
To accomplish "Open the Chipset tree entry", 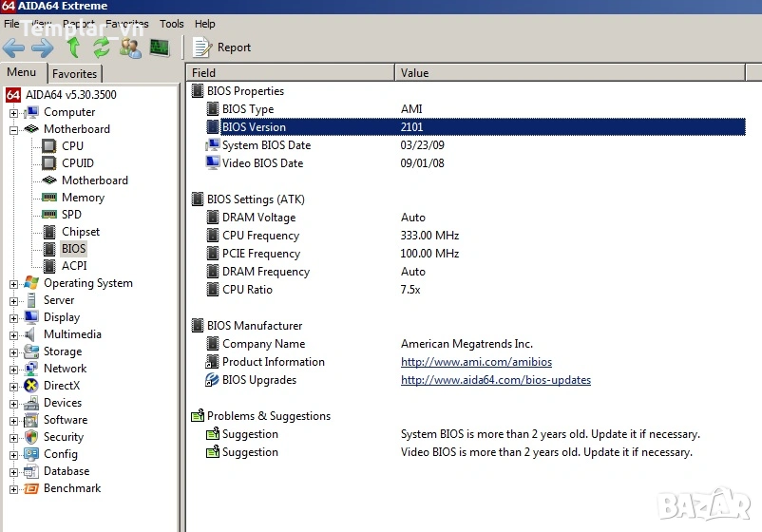I will [x=80, y=232].
